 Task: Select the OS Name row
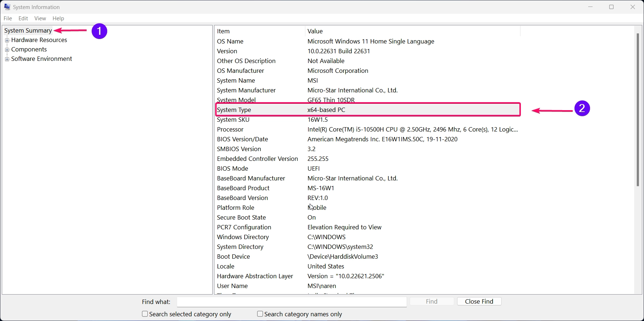pos(368,41)
